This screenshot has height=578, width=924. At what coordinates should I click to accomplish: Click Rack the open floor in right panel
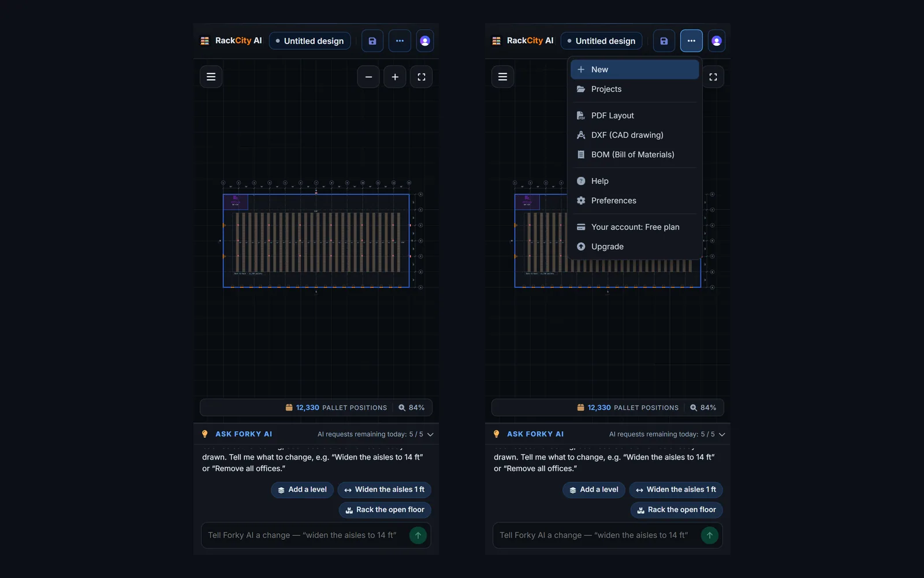(677, 510)
